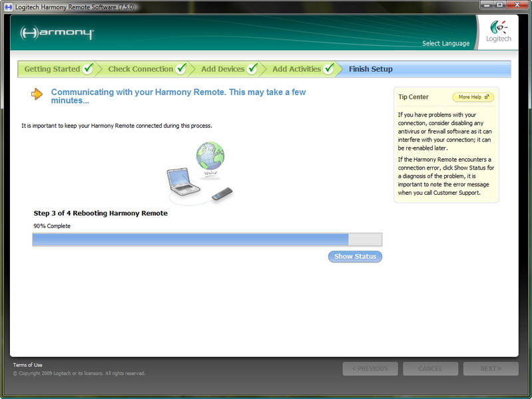Click the Add Devices green checkmark
Screen dimensions: 532x399
coord(252,68)
